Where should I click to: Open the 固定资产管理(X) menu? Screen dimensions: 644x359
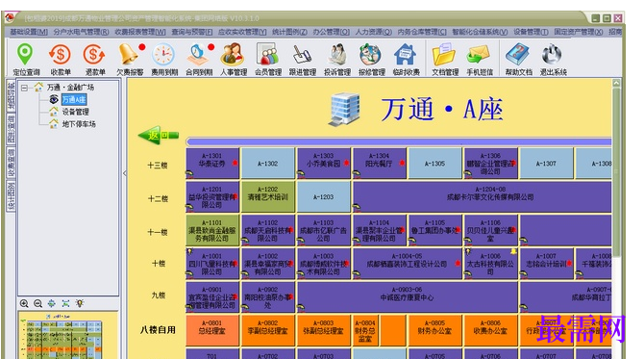(x=579, y=32)
